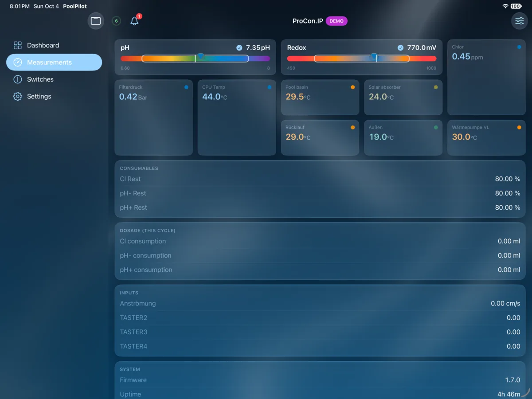The width and height of the screenshot is (532, 399).
Task: Open the Wärmepumpe VL 30.0 °C card
Action: coord(486,137)
